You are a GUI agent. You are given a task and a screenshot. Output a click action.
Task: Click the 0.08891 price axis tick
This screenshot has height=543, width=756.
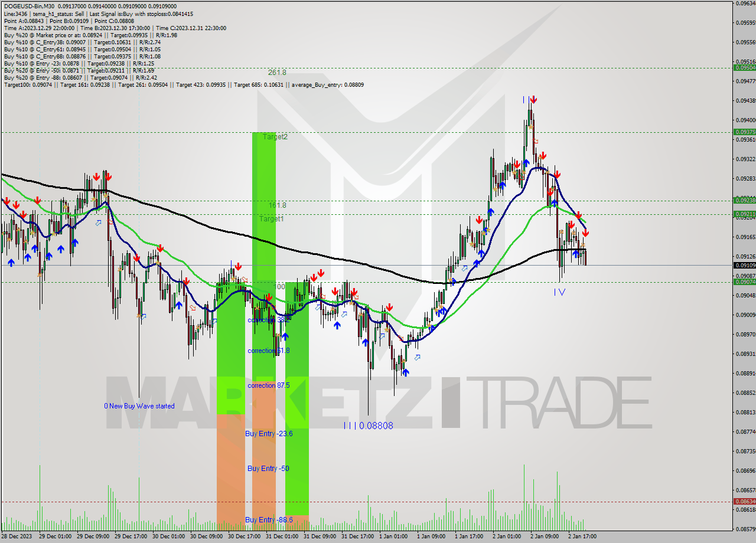coord(745,373)
